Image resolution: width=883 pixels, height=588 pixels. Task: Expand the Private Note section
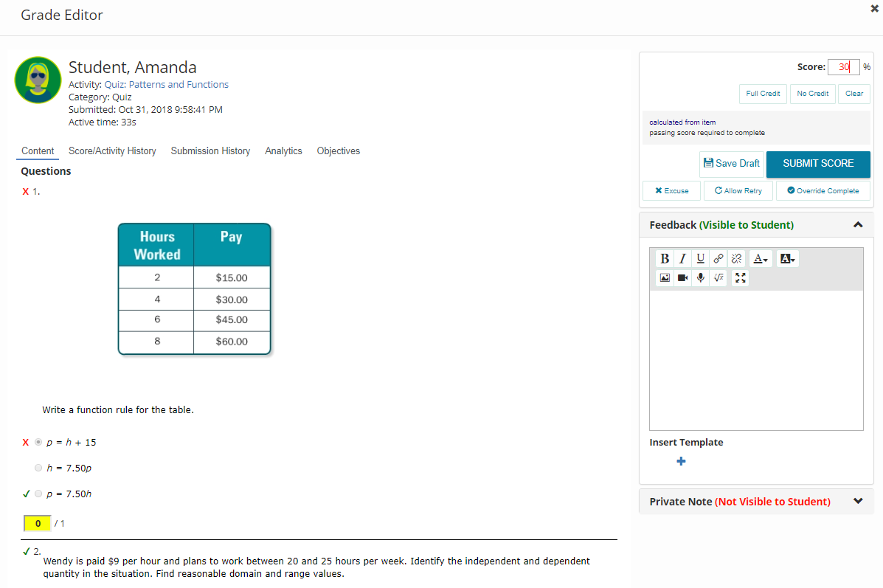[857, 501]
